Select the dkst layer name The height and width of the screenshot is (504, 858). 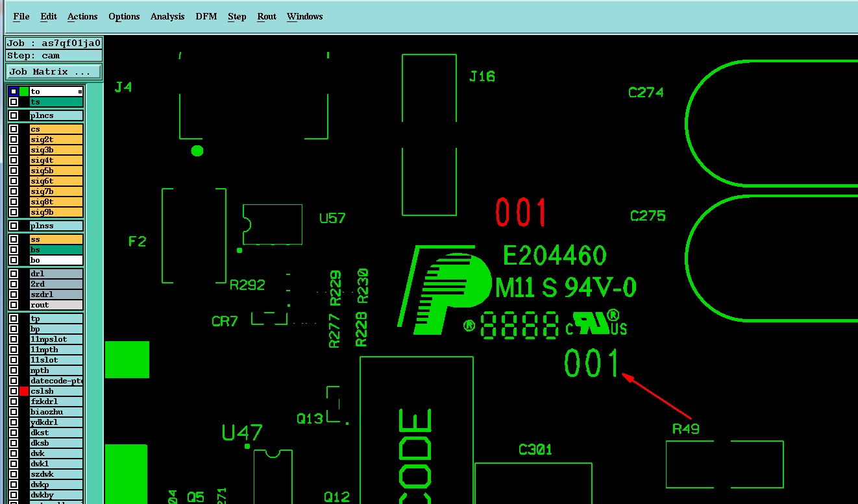[56, 433]
